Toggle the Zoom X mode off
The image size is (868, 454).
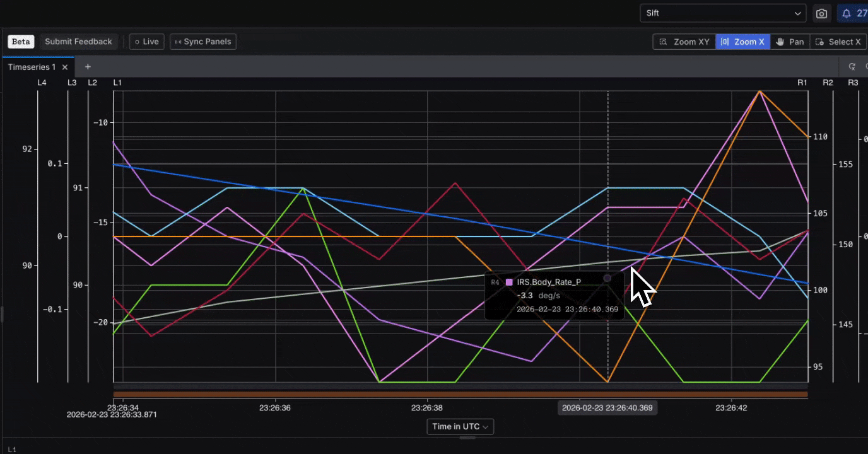click(x=743, y=42)
